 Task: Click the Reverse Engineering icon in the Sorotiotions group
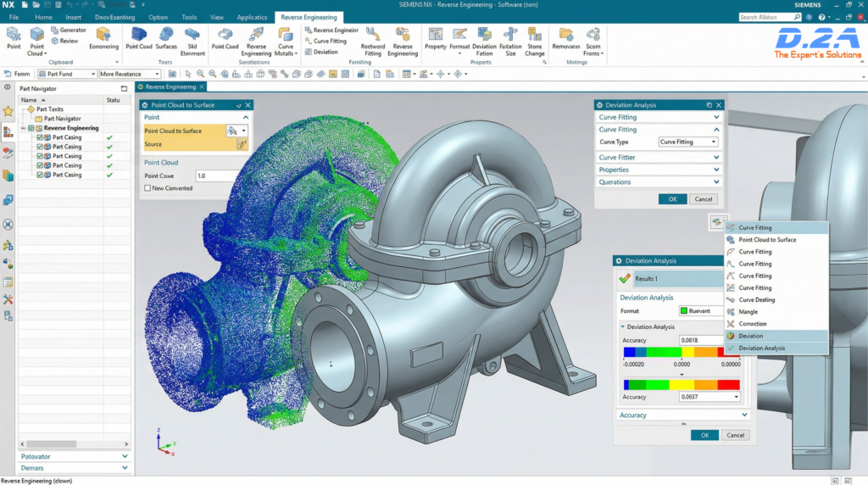(256, 42)
